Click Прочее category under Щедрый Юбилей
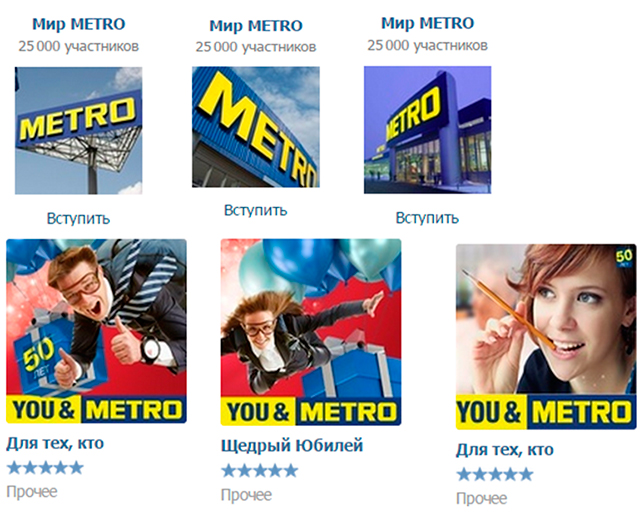This screenshot has width=644, height=513. [x=246, y=495]
